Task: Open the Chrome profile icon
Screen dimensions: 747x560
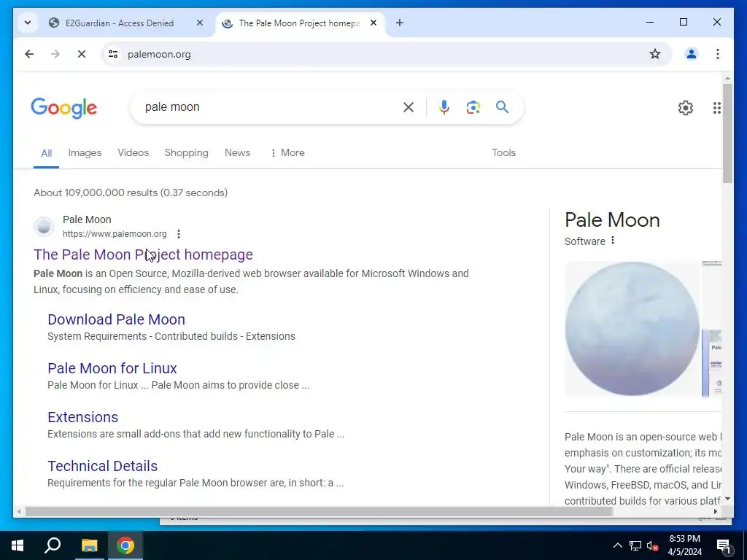Action: pyautogui.click(x=692, y=54)
